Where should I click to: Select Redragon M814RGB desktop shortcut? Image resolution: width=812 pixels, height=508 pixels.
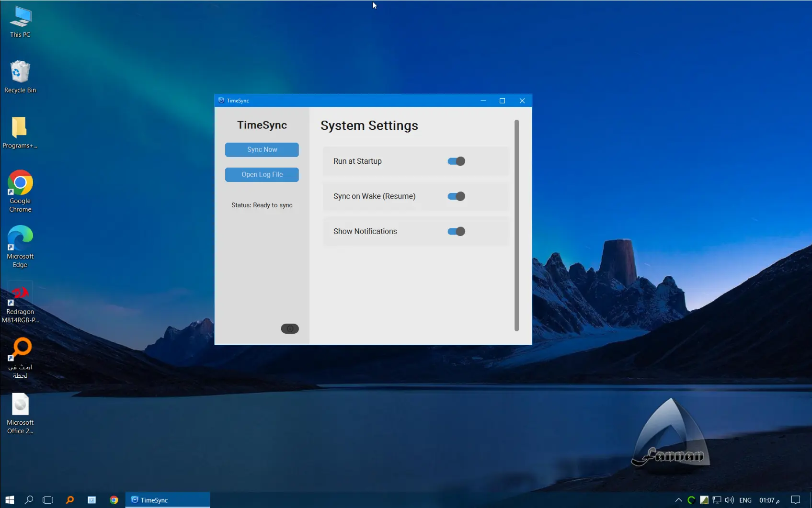point(20,303)
